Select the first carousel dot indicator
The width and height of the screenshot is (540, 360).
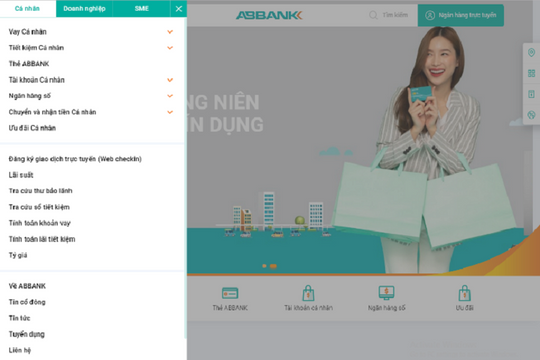(x=264, y=266)
